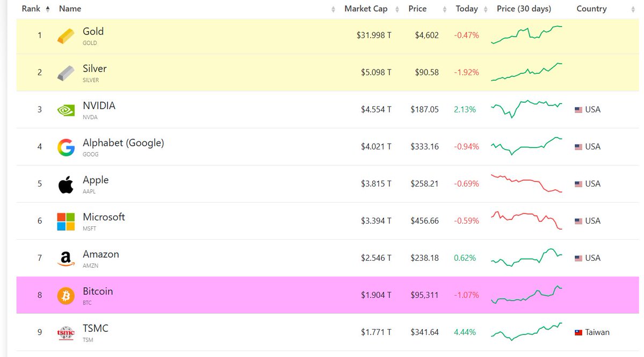The height and width of the screenshot is (357, 644).
Task: Open the Alphabet (Google) name link
Action: [123, 143]
